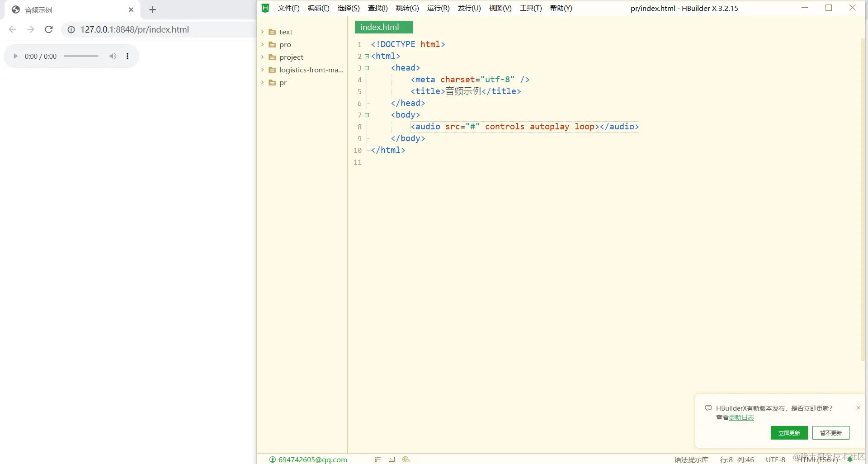Open the 运行(R) menu

coord(438,8)
